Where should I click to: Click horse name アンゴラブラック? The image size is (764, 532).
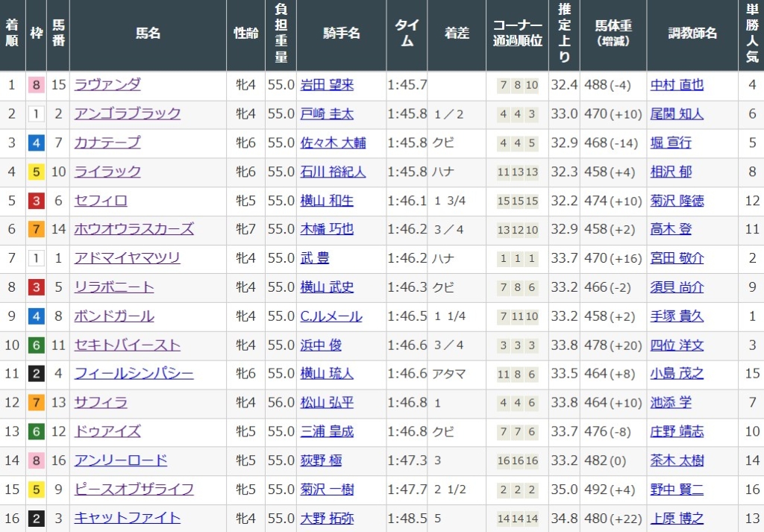(127, 113)
